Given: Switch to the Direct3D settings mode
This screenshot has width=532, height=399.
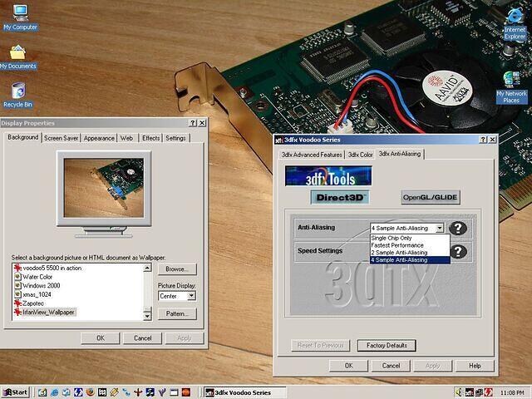Looking at the screenshot, I should tap(340, 197).
